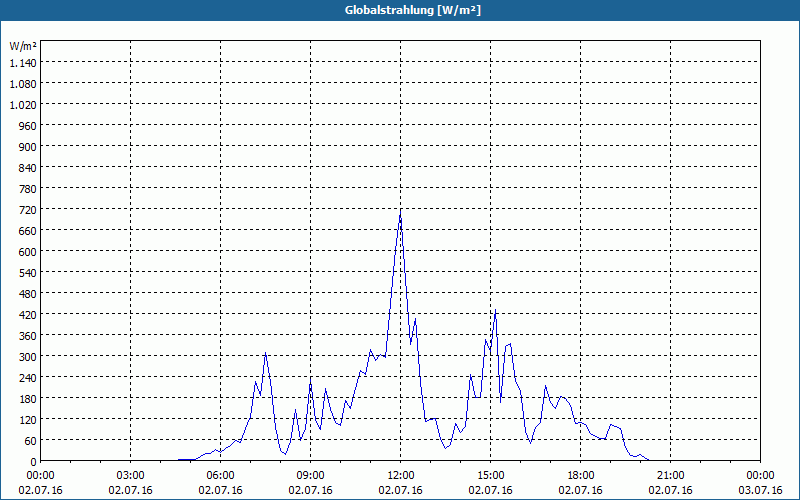The width and height of the screenshot is (800, 500).
Task: Select the 09:00 time axis label
Action: coord(310,476)
